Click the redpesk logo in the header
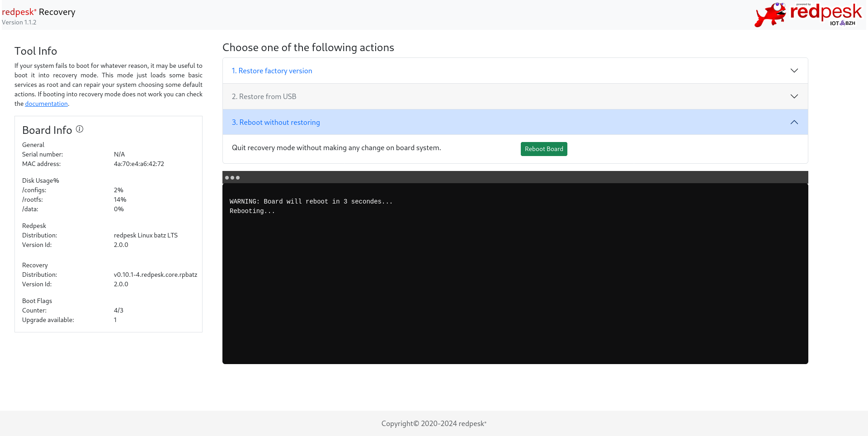868x436 pixels. [x=808, y=15]
